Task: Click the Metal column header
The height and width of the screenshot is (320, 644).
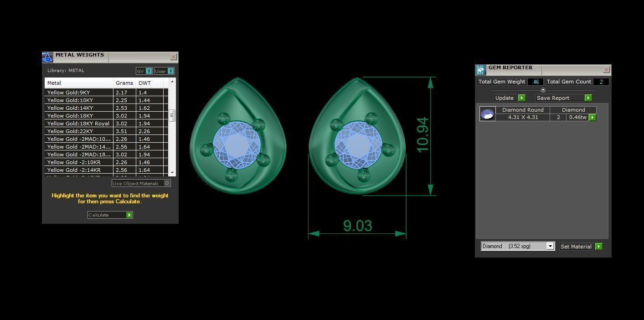Action: pyautogui.click(x=79, y=83)
